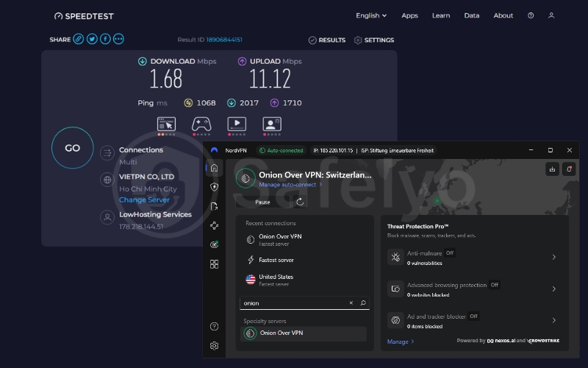Click Advanced browsing protection Off label

[494, 285]
